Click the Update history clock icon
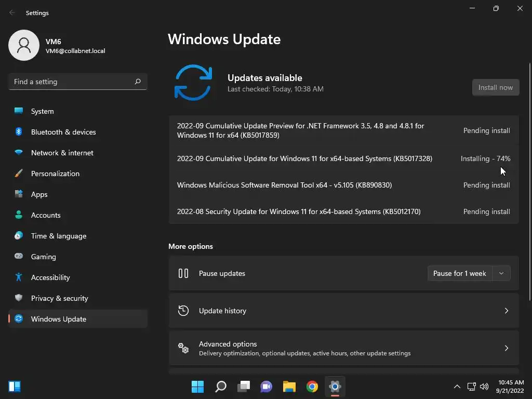Viewport: 532px width, 399px height. pos(183,311)
